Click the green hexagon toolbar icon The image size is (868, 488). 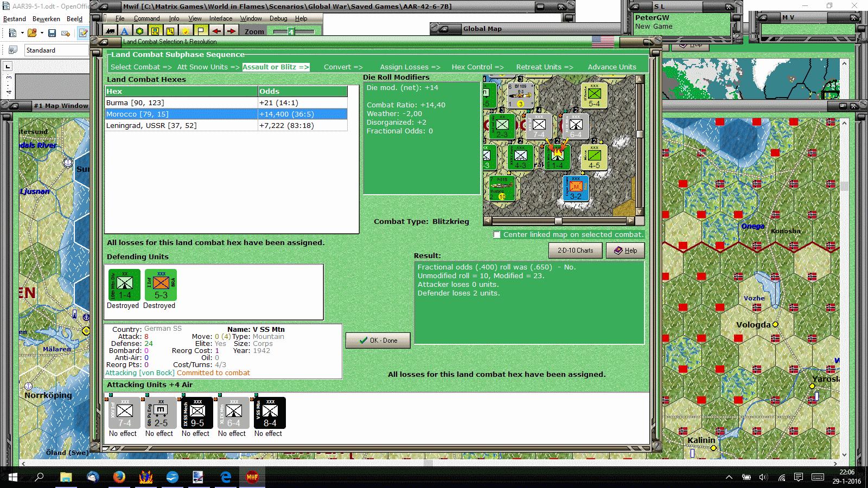click(140, 31)
